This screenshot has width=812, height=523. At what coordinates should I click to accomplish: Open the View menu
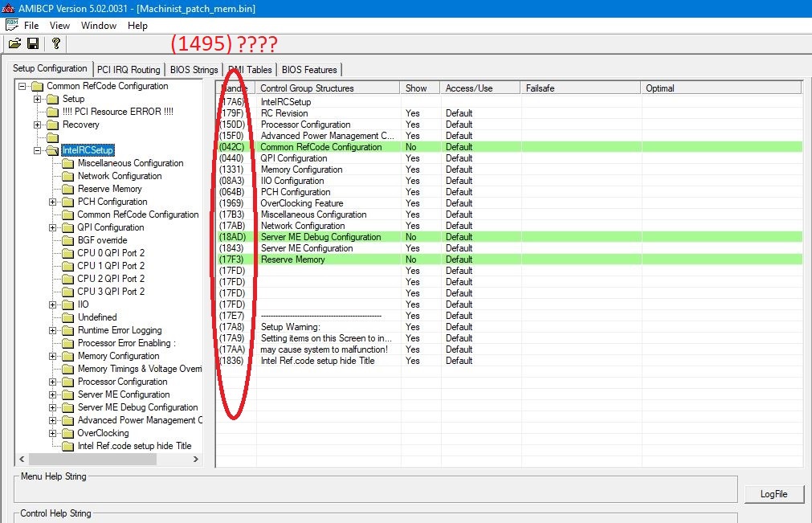click(x=59, y=26)
